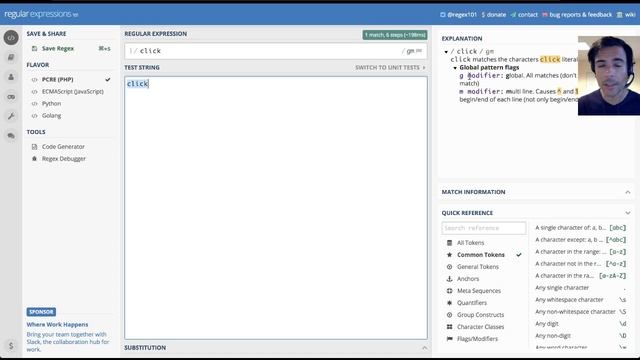Click into the test string text area
The width and height of the screenshot is (640, 360).
tap(276, 208)
